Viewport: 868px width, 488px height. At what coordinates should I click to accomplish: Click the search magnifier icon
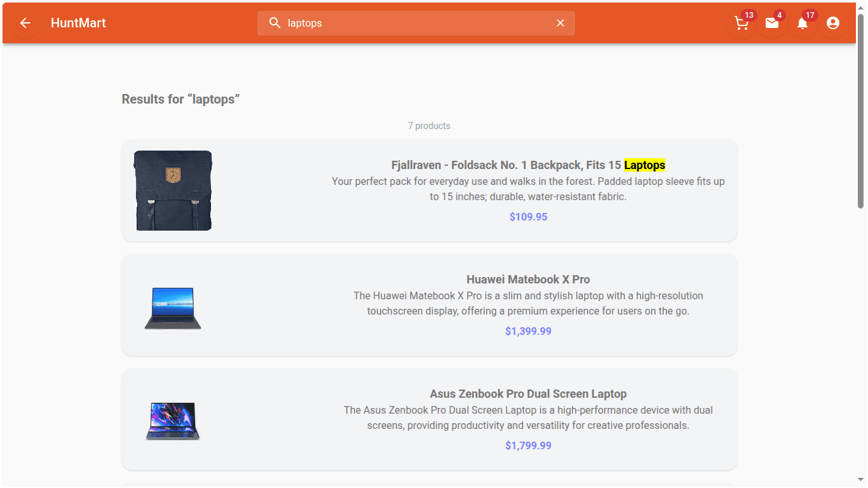click(x=275, y=23)
